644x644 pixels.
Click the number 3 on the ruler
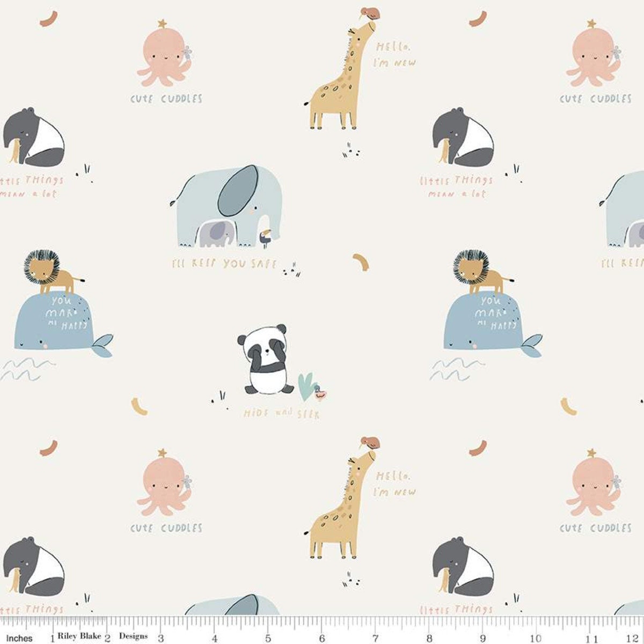tap(160, 637)
